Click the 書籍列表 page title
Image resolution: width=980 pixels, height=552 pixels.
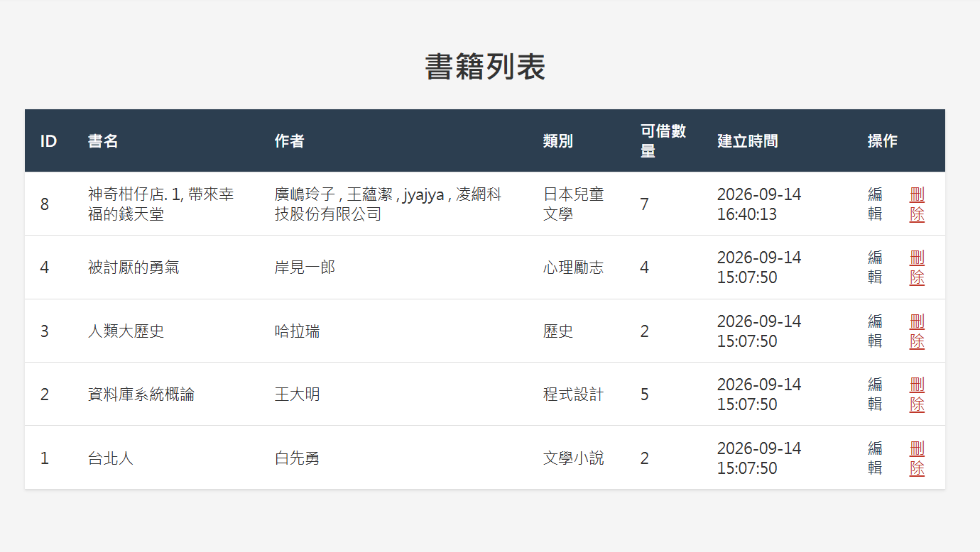[x=485, y=67]
